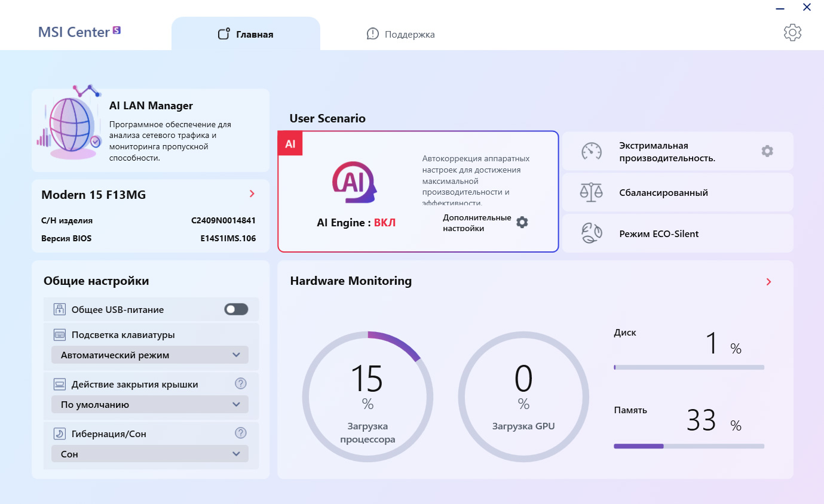The width and height of the screenshot is (824, 504).
Task: Select Режим ECO-Silent scenario
Action: tap(678, 233)
